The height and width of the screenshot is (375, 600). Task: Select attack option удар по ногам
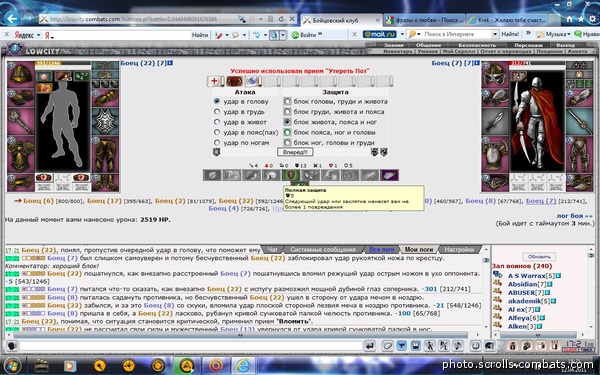[x=217, y=142]
